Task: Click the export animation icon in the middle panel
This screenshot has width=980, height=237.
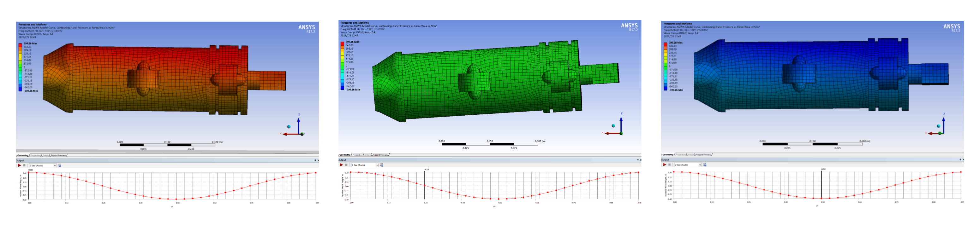Action: (x=382, y=165)
